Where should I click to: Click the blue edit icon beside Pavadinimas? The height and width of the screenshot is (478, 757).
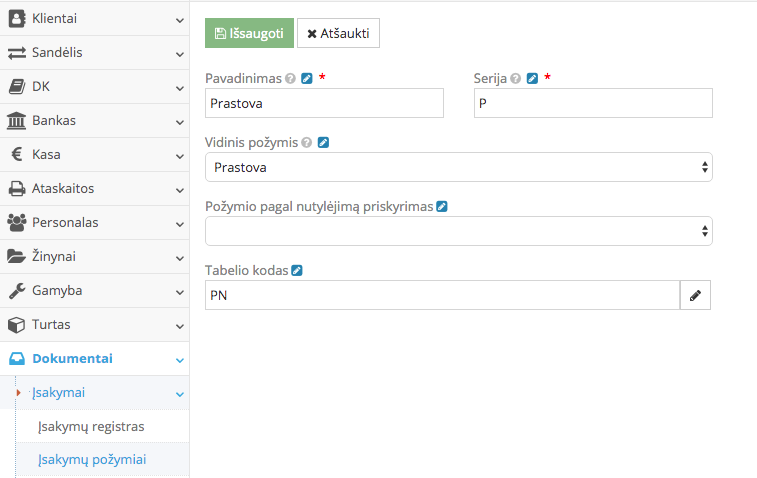pyautogui.click(x=307, y=78)
